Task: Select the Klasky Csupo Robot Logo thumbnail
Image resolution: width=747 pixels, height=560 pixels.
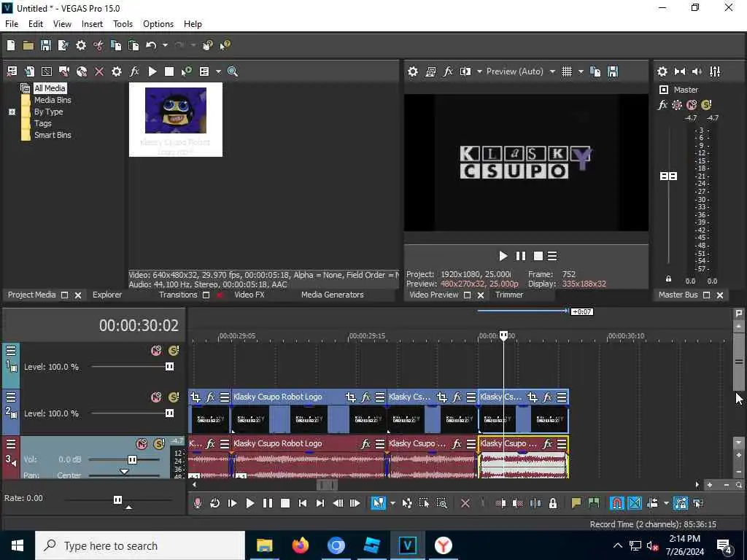Action: tap(175, 119)
